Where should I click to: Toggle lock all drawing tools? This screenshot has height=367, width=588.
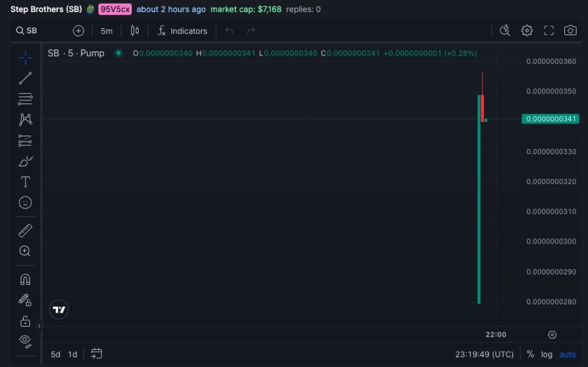tap(26, 321)
